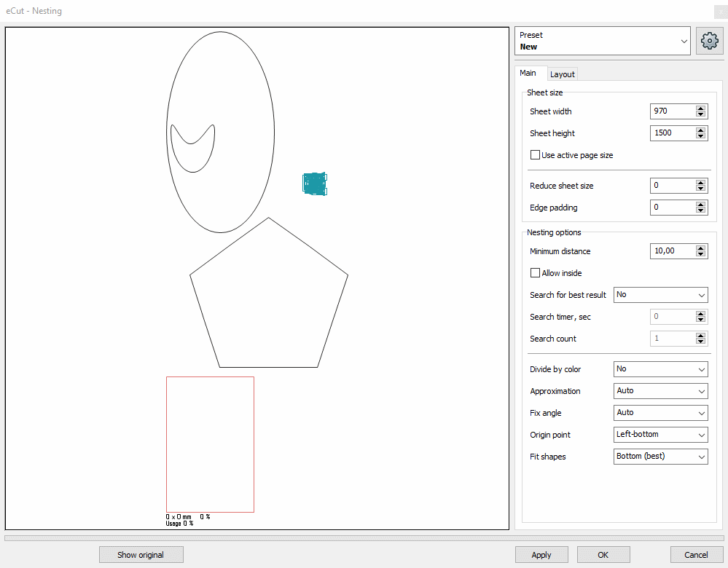The image size is (728, 568).
Task: Decrease Sheet height with down spinner arrow
Action: pos(700,136)
